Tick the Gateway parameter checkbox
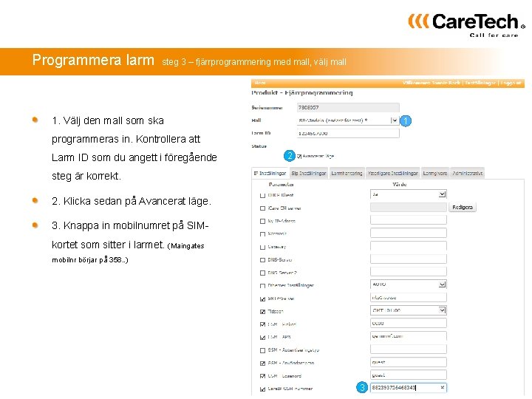The height and width of the screenshot is (399, 532). [262, 247]
